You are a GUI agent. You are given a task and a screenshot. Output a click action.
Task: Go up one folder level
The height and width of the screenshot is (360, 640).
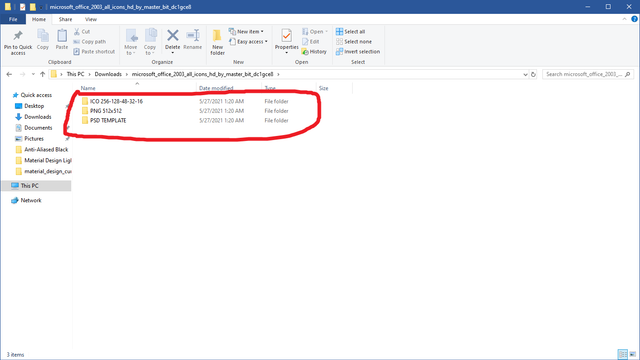pos(42,74)
